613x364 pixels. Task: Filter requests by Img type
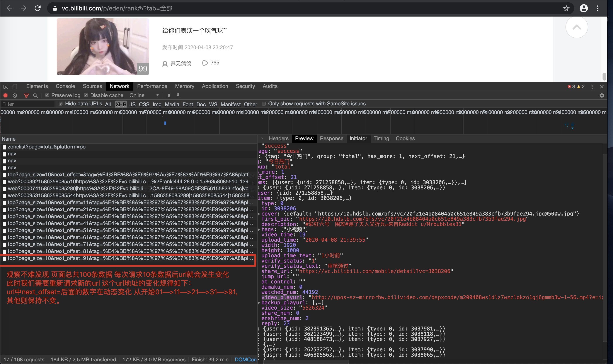point(157,104)
